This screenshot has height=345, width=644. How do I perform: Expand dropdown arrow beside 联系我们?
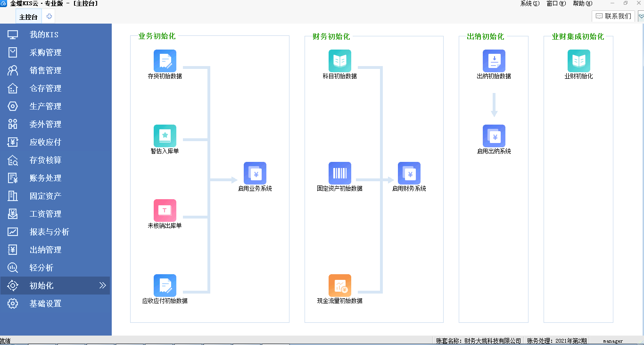coord(641,16)
